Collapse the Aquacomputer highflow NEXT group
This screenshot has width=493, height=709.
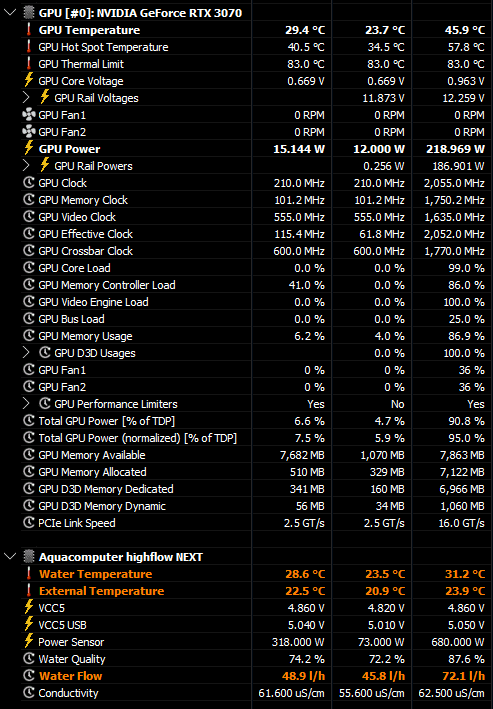(9, 557)
